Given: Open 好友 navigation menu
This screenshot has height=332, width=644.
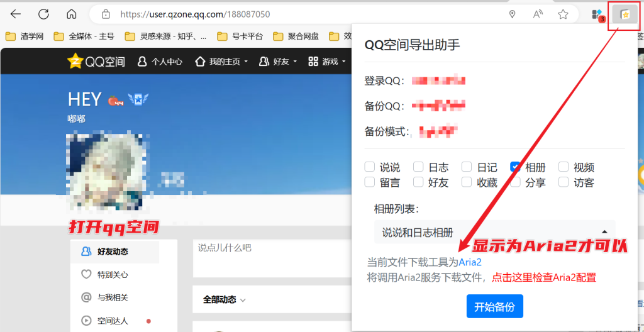Looking at the screenshot, I should 278,62.
